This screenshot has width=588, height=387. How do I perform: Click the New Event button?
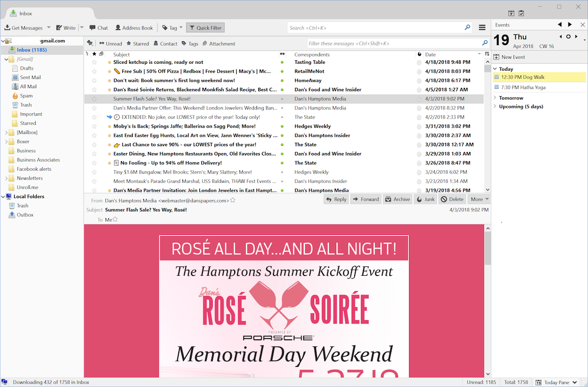pyautogui.click(x=509, y=57)
